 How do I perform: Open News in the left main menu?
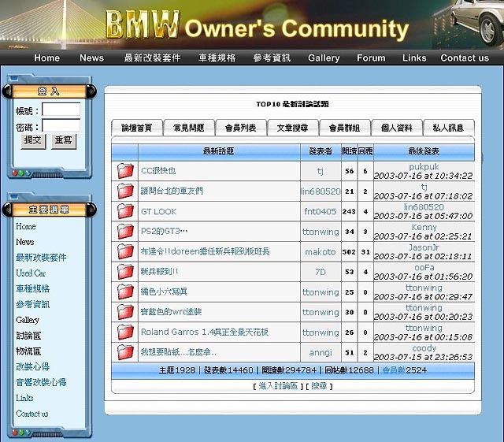click(x=25, y=242)
